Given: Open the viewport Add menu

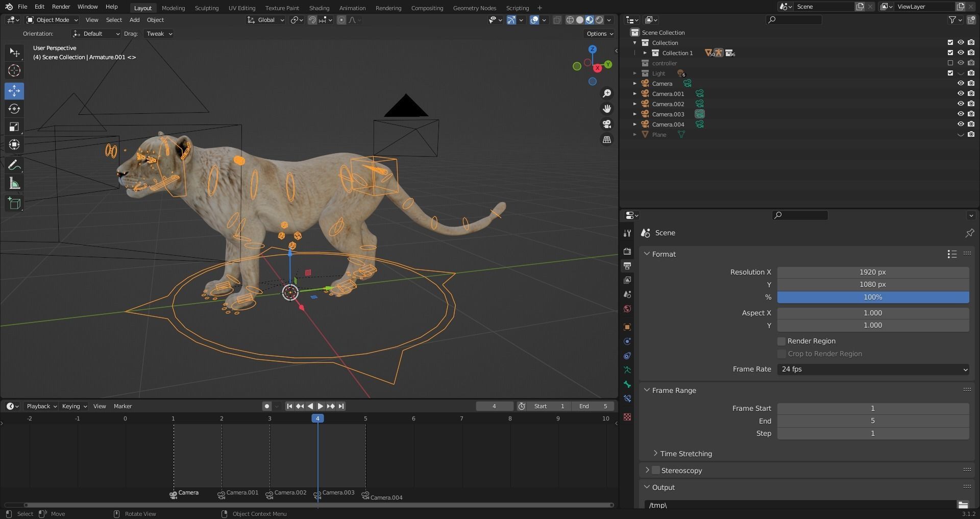Looking at the screenshot, I should [x=134, y=20].
